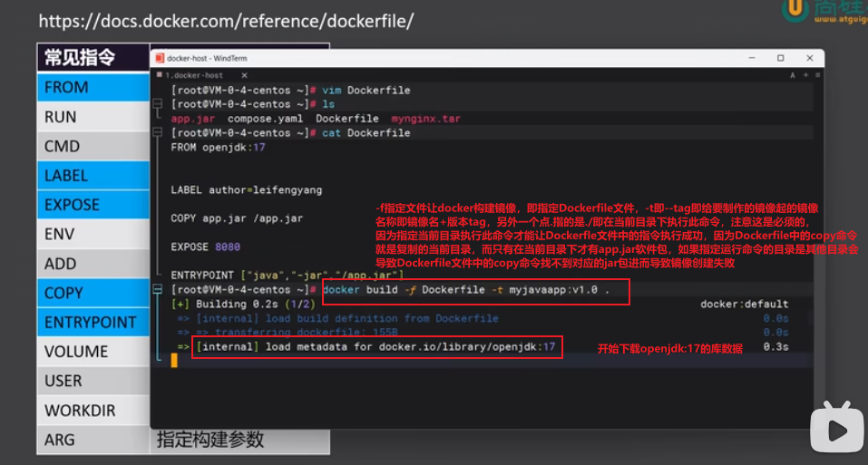Select the USER instruction row

click(93, 381)
